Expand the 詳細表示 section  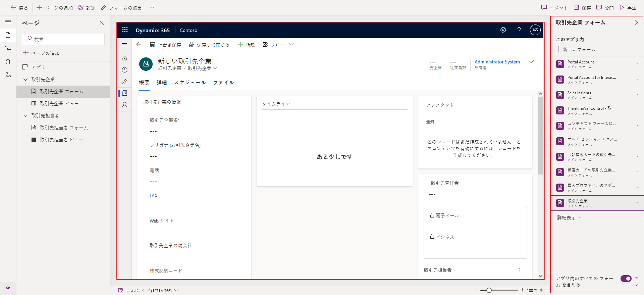click(569, 218)
